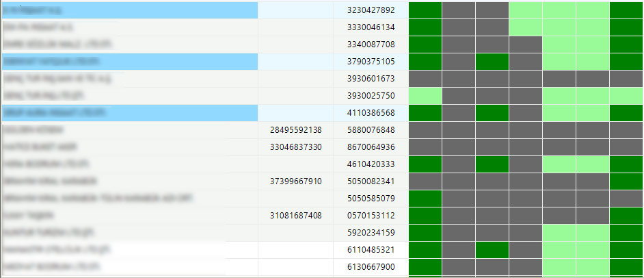Click the value 37399667910
This screenshot has height=278, width=644.
tap(296, 181)
